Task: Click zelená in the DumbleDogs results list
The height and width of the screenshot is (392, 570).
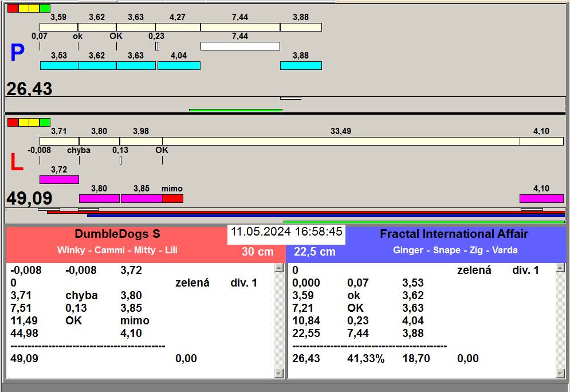Action: [192, 283]
